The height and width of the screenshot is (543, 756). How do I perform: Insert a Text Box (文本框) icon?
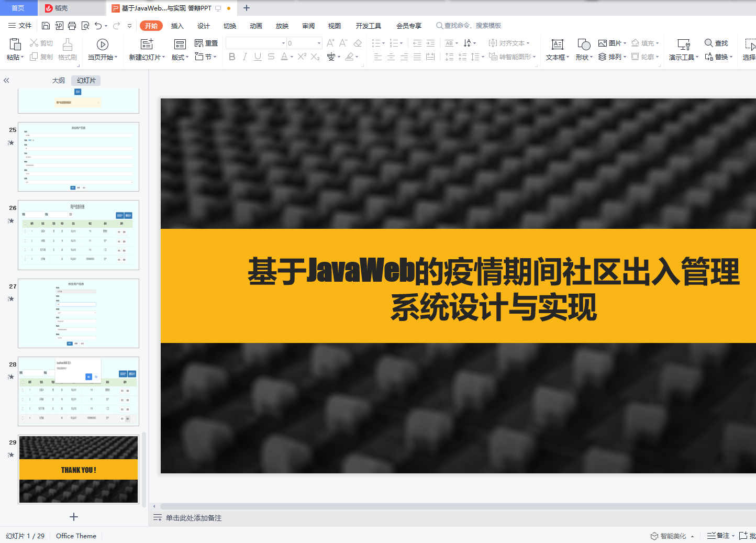point(558,45)
